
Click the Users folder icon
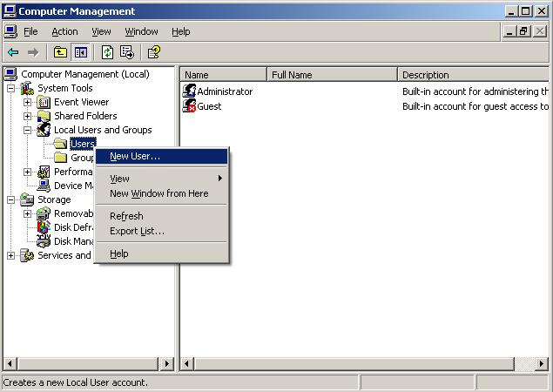coord(60,144)
